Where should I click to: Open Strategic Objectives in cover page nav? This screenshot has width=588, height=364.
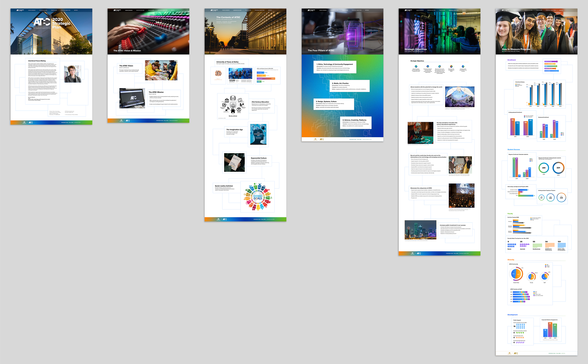click(66, 10)
